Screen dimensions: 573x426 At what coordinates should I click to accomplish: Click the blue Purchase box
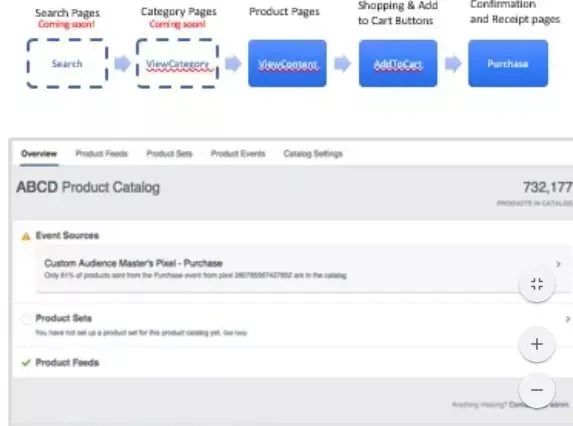click(508, 63)
